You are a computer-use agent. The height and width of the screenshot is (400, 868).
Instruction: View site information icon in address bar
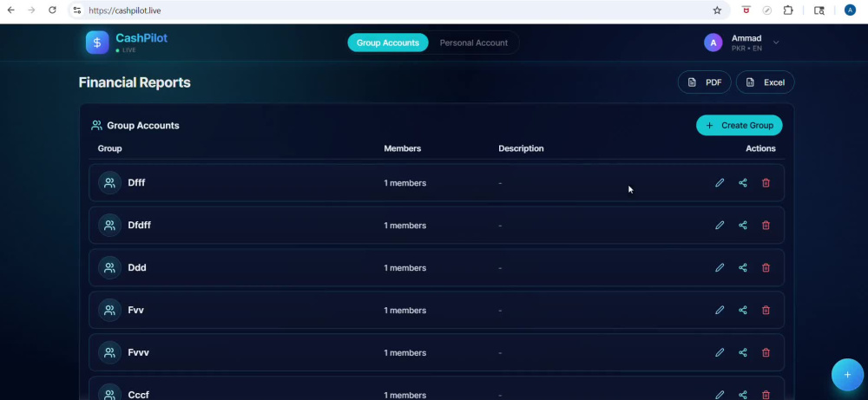pos(77,10)
